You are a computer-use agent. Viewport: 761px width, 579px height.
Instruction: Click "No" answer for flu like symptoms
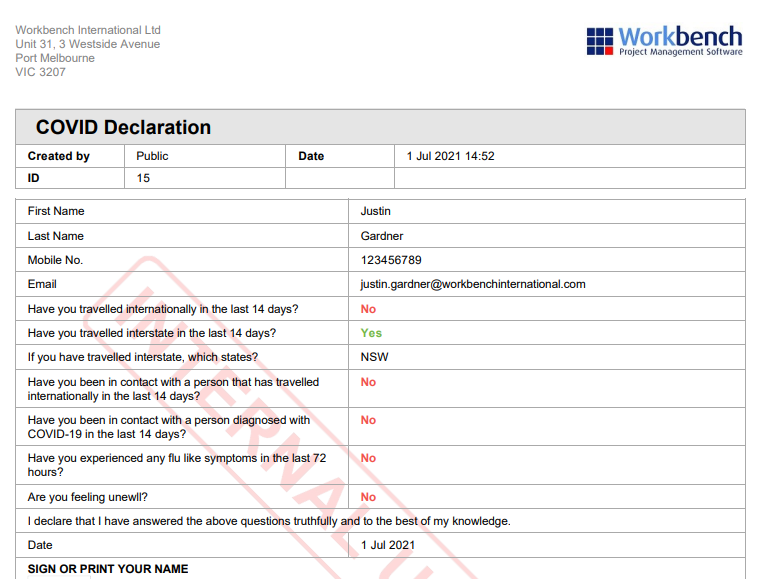[x=368, y=458]
